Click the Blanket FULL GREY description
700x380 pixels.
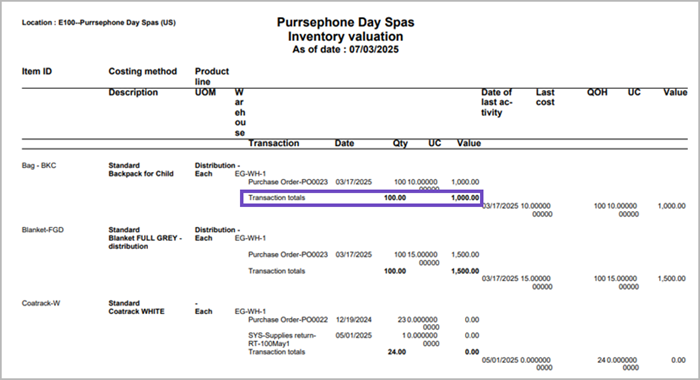point(145,242)
